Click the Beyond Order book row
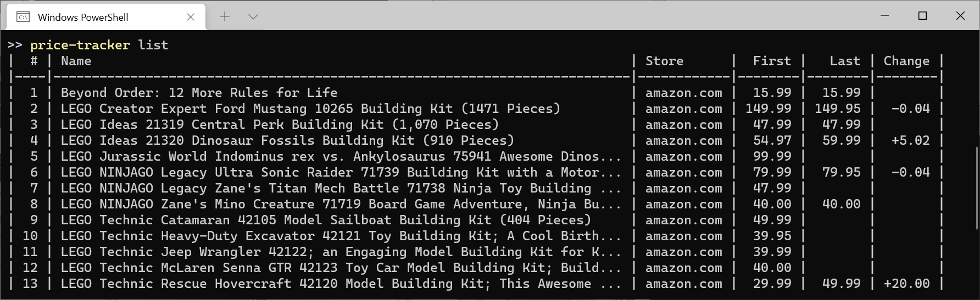Screen dimensions: 980x300 click(x=199, y=93)
